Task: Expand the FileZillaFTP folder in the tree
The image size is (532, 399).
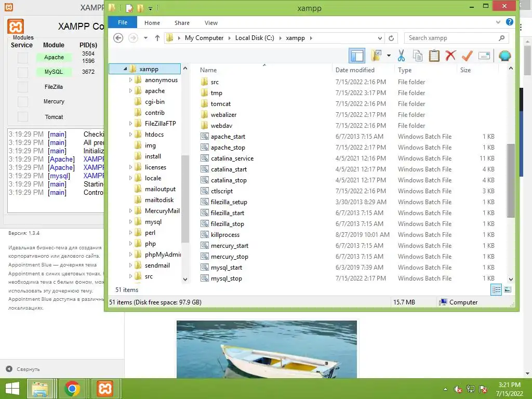Action: [x=130, y=124]
